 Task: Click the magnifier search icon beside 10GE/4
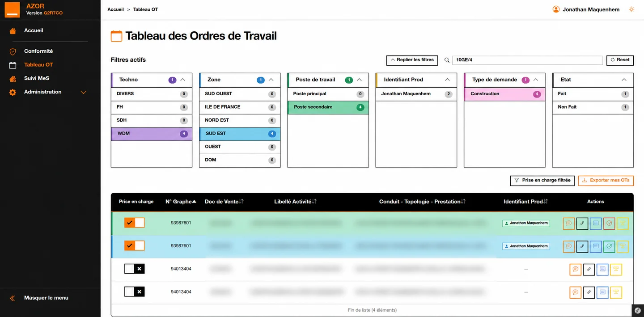coord(447,60)
